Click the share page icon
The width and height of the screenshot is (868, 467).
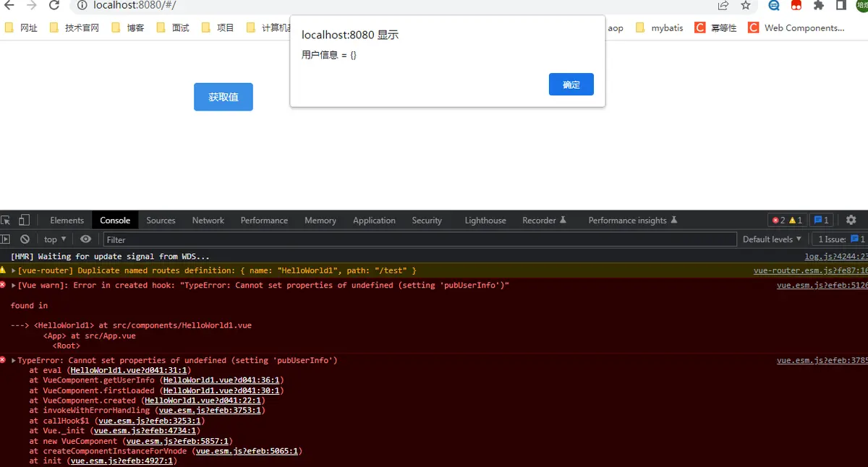(x=723, y=5)
